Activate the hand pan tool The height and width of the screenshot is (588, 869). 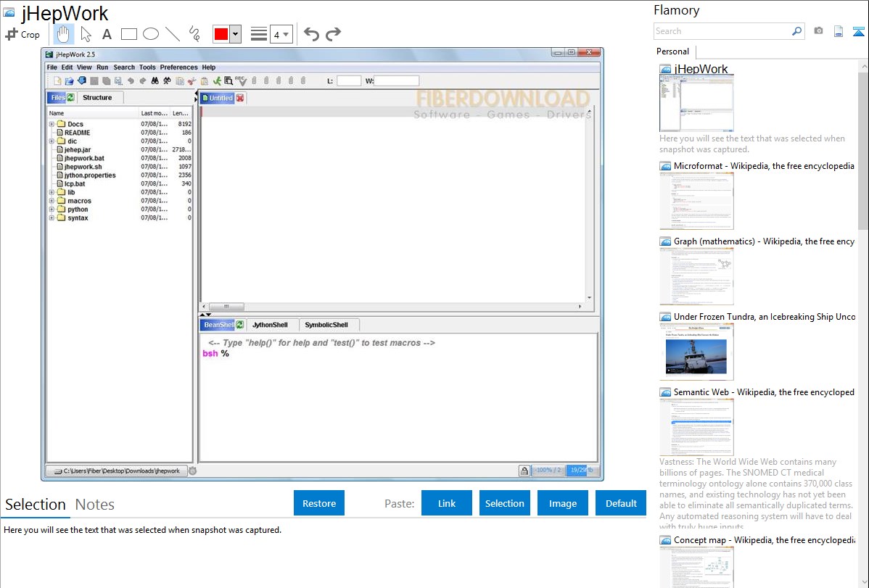63,34
